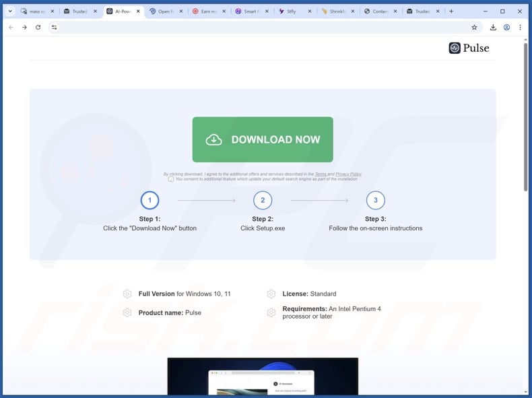This screenshot has height=398, width=532.
Task: Click the vertical page scrollbar thumb
Action: coord(525,117)
